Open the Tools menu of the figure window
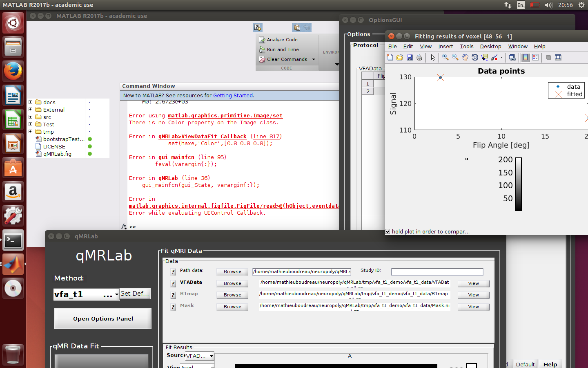The image size is (588, 368). click(x=466, y=46)
